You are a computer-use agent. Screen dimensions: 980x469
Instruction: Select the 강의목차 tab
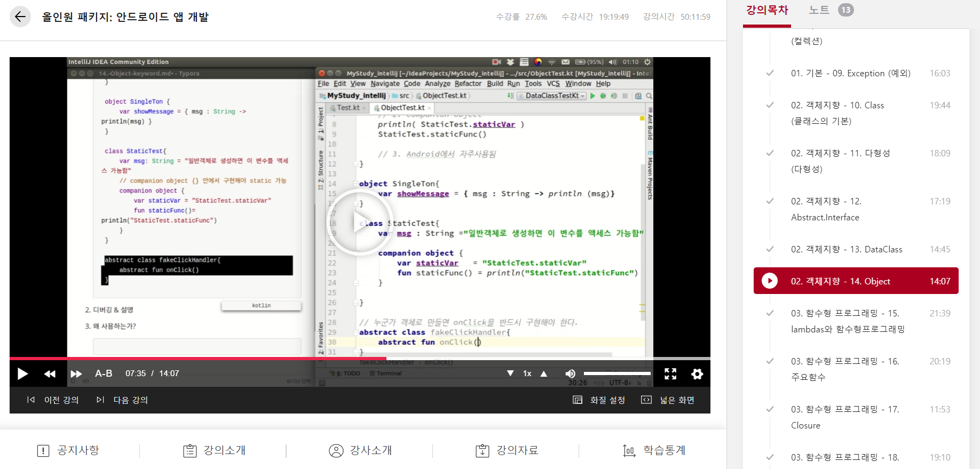click(x=767, y=10)
